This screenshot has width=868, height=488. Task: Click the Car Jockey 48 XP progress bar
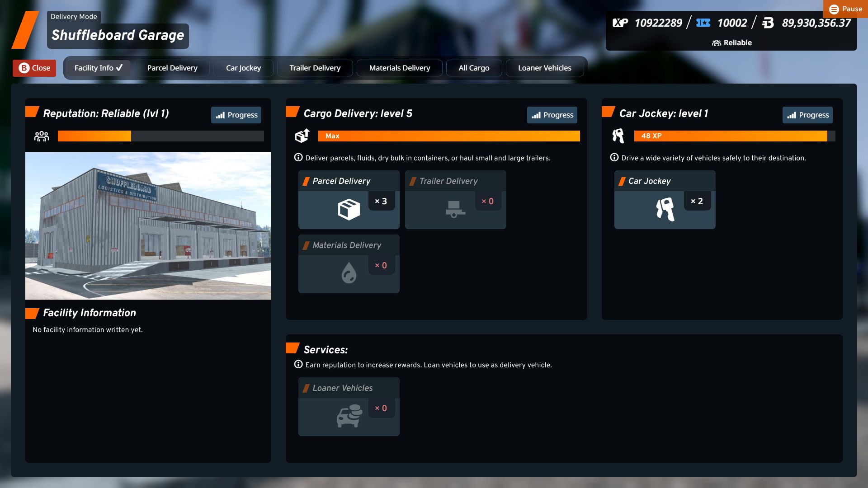(734, 136)
